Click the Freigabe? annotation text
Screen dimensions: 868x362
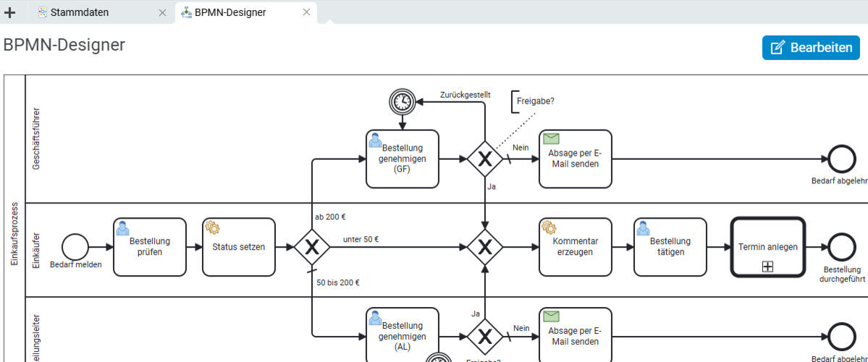[x=535, y=101]
